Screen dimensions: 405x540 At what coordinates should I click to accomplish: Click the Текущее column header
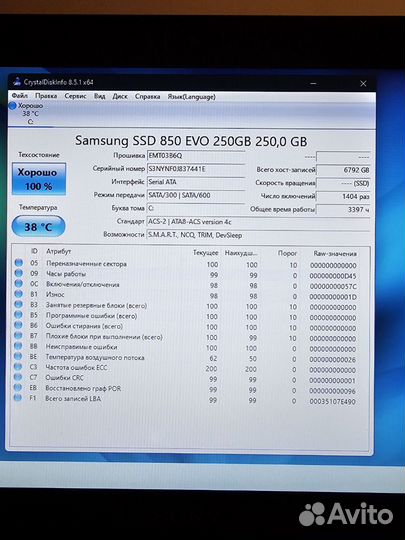tap(206, 253)
